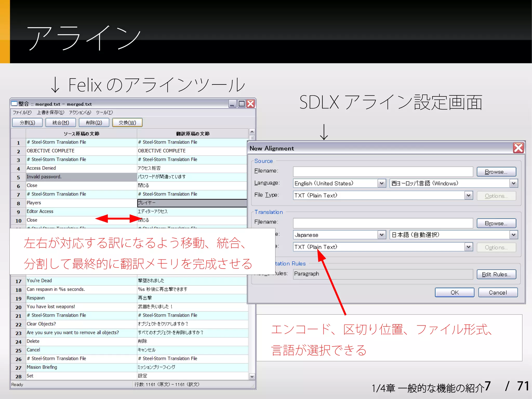Screen dimensions: 532x399
Task: Click the window icon in merged.txt title bar
Action: [x=14, y=104]
